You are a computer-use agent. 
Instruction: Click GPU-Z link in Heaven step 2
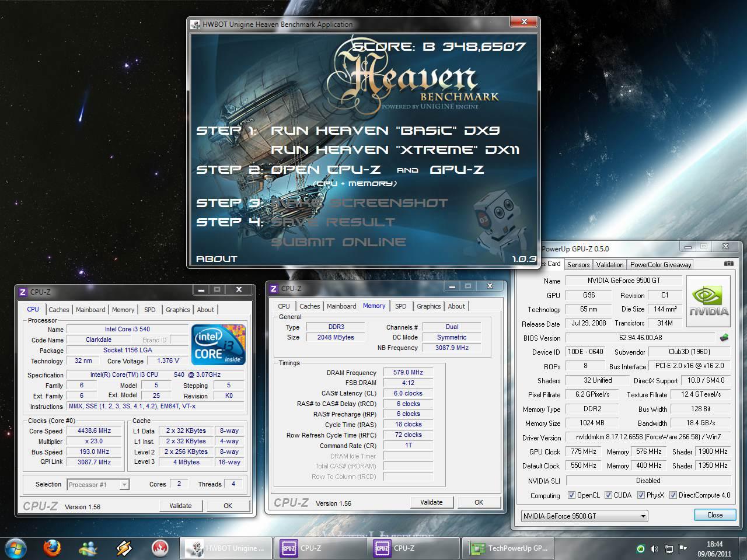[457, 170]
